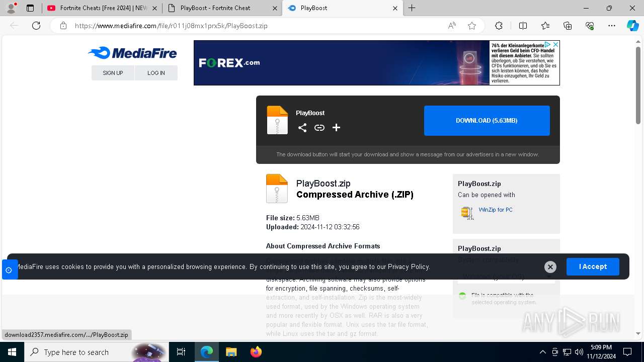Open Task View on taskbar
This screenshot has width=644, height=362.
click(181, 352)
